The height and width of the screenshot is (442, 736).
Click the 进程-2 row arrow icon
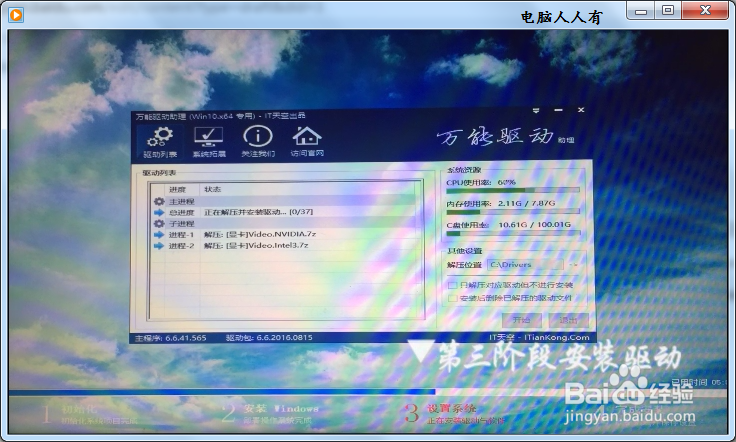[x=159, y=245]
